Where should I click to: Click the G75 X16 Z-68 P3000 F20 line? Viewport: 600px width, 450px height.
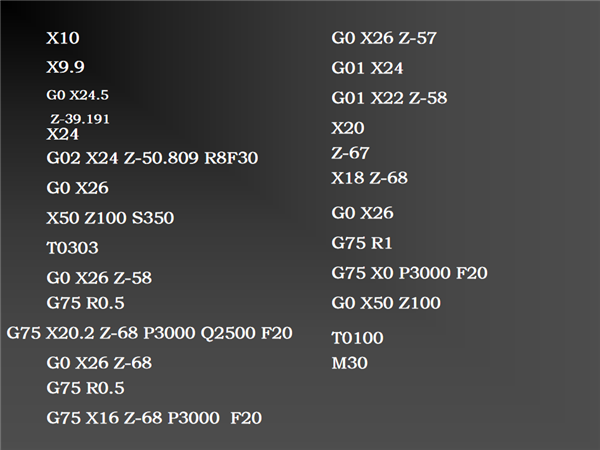[x=154, y=418]
